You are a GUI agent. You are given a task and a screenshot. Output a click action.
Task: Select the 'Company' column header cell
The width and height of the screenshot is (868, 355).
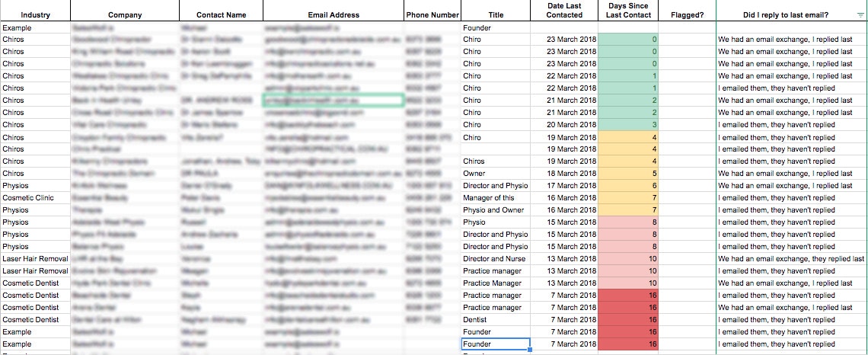click(x=125, y=11)
